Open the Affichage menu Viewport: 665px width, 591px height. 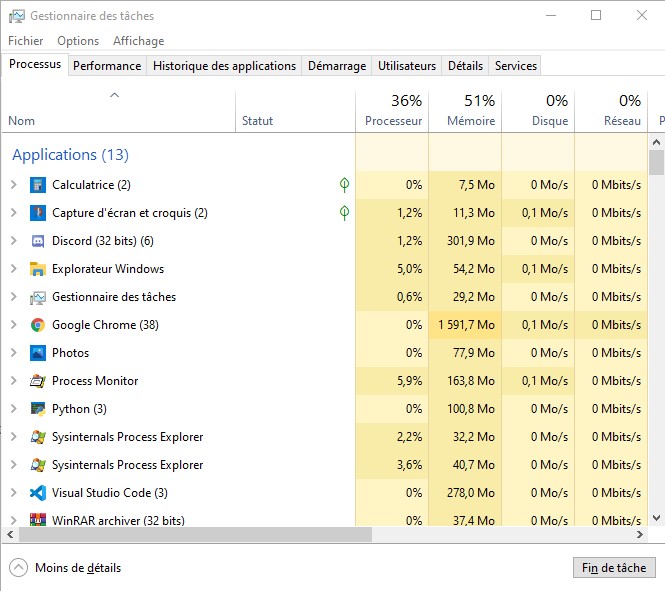pos(138,41)
